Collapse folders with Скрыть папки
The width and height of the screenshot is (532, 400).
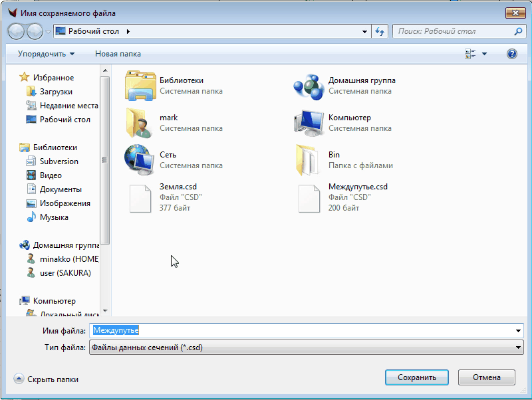point(47,379)
